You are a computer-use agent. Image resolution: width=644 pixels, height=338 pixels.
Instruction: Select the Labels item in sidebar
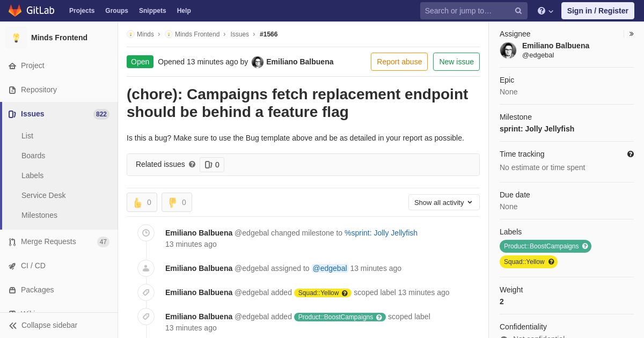(x=32, y=175)
